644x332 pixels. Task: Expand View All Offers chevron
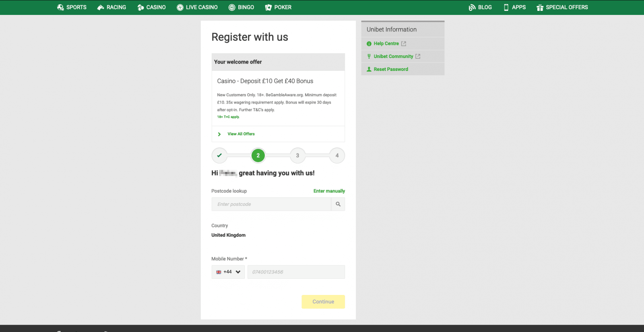[x=219, y=134]
